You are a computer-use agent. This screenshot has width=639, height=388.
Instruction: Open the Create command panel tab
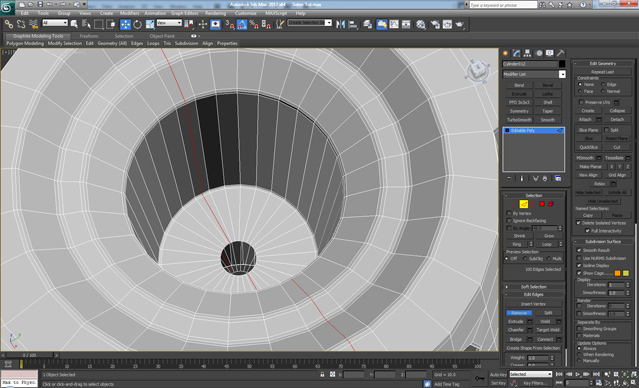[x=506, y=53]
